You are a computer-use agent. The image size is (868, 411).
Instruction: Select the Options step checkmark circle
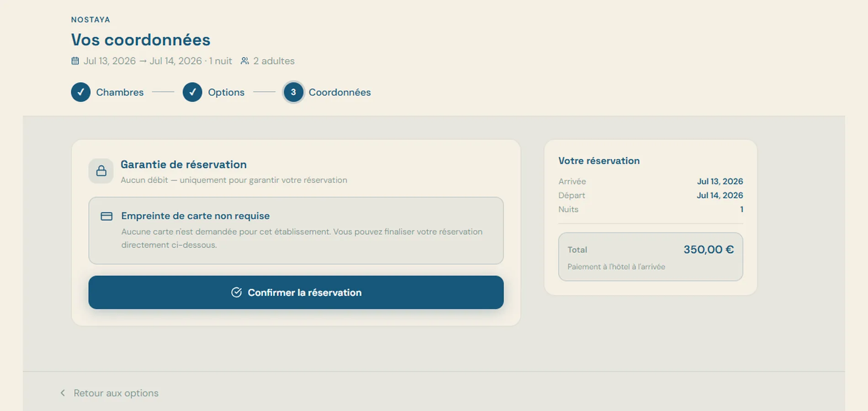click(192, 92)
